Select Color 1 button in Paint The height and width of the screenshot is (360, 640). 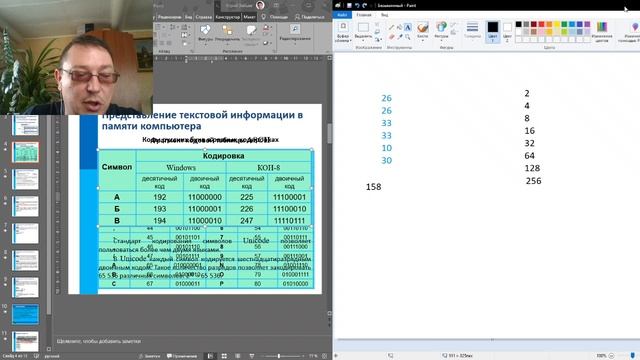493,31
